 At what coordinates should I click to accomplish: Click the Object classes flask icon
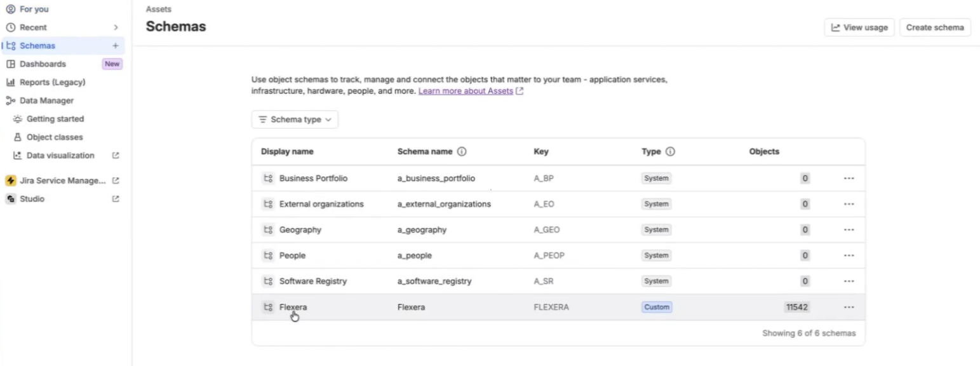click(x=17, y=137)
